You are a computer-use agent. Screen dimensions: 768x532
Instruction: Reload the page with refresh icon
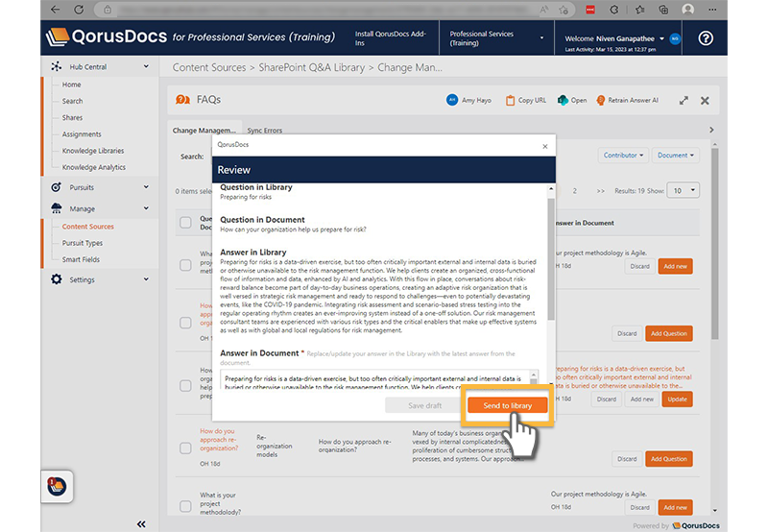point(79,10)
